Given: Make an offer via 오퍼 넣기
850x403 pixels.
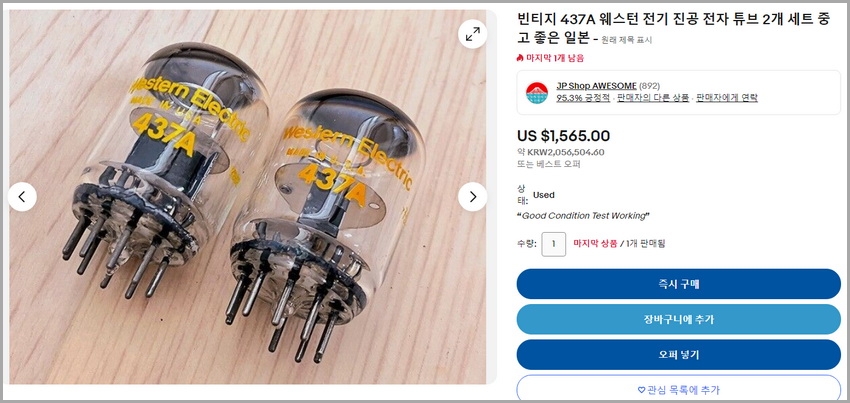Looking at the screenshot, I should click(678, 355).
